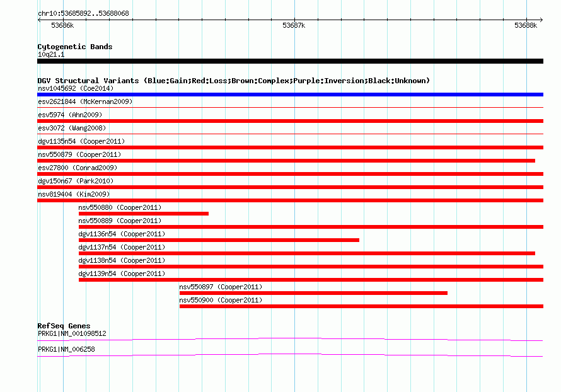Viewport: 561px width, 392px height.
Task: Open nsv550889 (Cooper2011) label
Action: [x=120, y=221]
